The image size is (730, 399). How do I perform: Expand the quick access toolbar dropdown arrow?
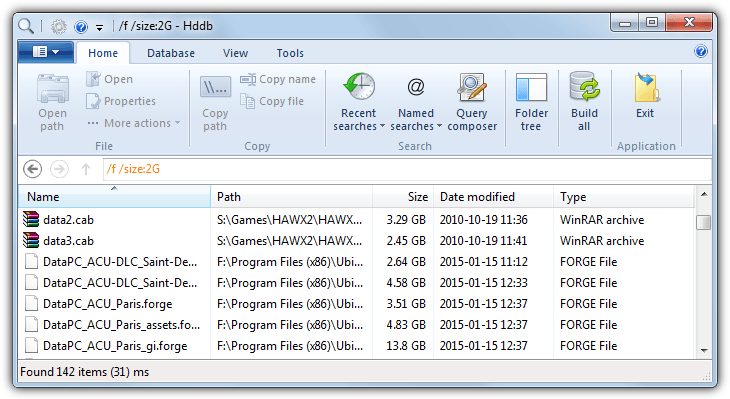(99, 27)
